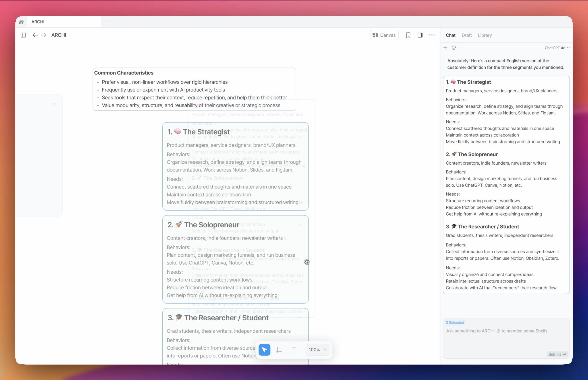
Task: Click the bookmark icon
Action: pyautogui.click(x=408, y=35)
